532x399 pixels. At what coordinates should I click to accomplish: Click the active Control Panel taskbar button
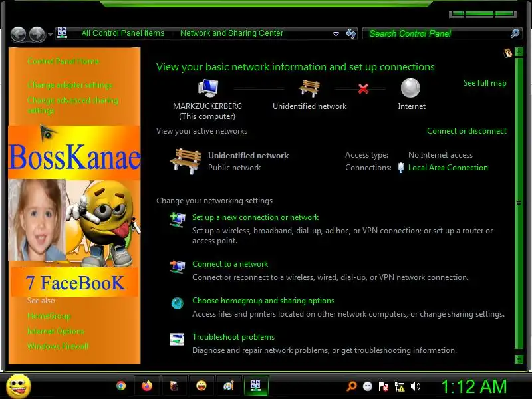[256, 386]
